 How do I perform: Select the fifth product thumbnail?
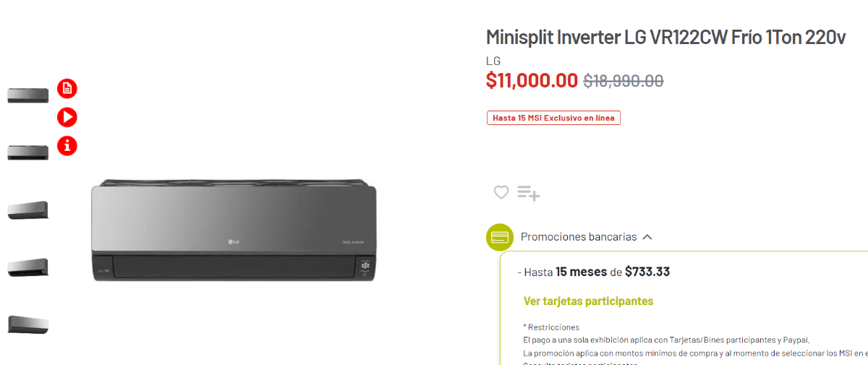click(28, 324)
